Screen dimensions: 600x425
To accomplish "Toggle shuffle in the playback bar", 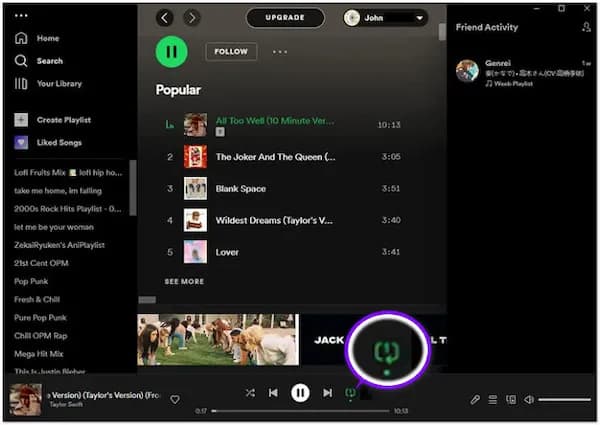I will (x=249, y=393).
